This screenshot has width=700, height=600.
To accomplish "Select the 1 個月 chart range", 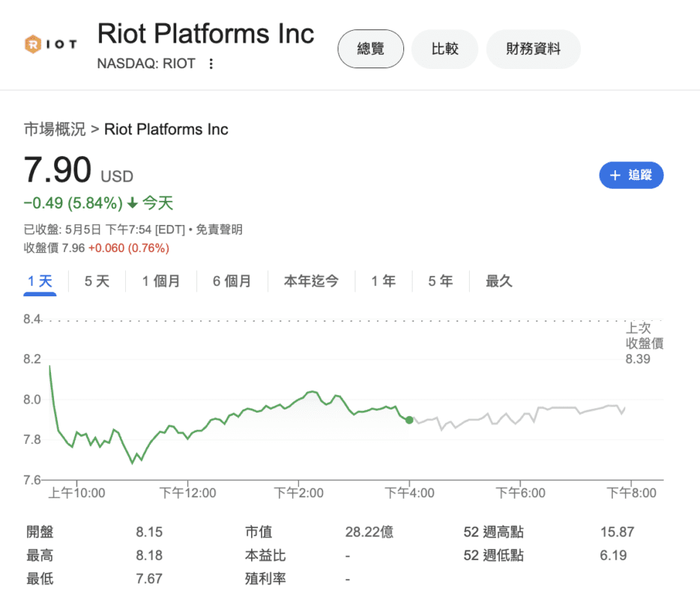I will click(x=160, y=281).
